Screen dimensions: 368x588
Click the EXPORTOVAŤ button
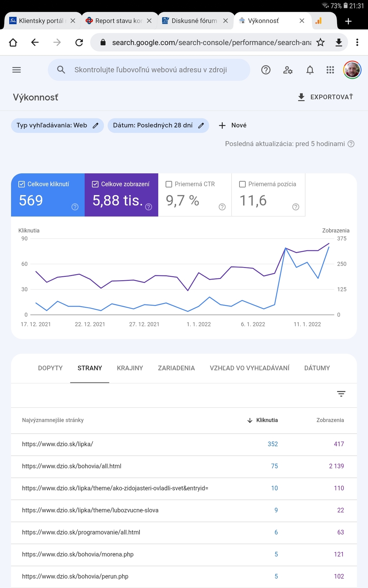click(x=325, y=97)
